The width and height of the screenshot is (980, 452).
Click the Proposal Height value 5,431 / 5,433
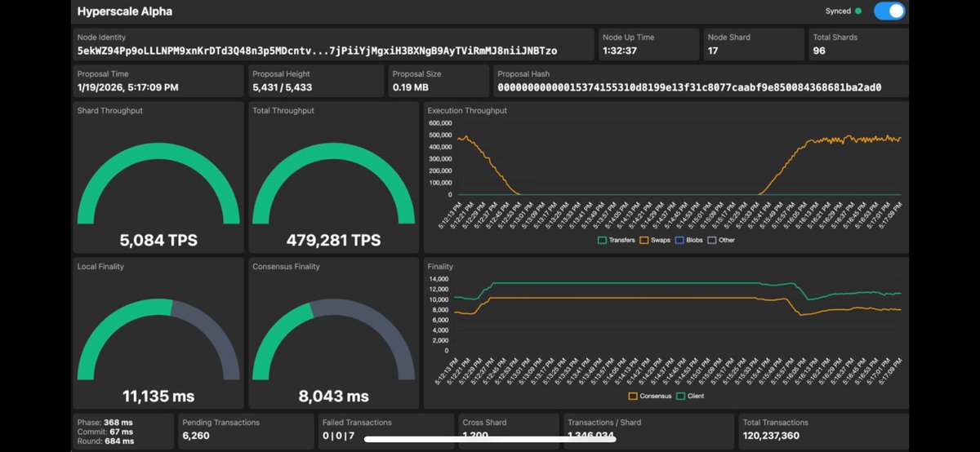pyautogui.click(x=282, y=87)
